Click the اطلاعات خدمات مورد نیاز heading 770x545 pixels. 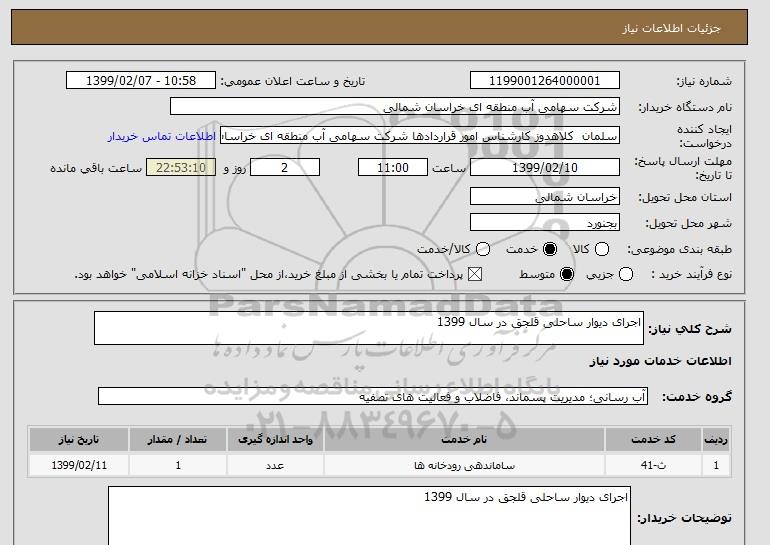(660, 361)
